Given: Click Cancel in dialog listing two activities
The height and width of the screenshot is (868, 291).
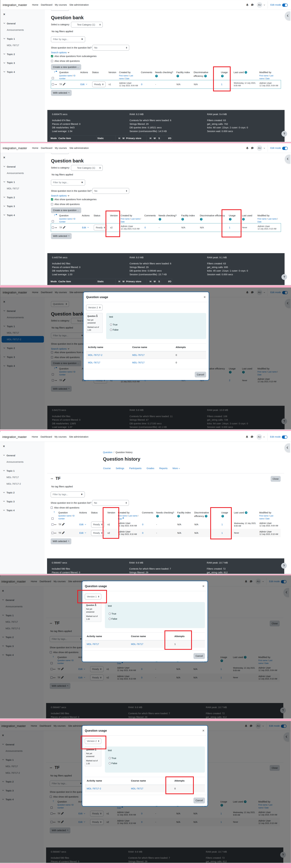Looking at the screenshot, I should pos(200,374).
